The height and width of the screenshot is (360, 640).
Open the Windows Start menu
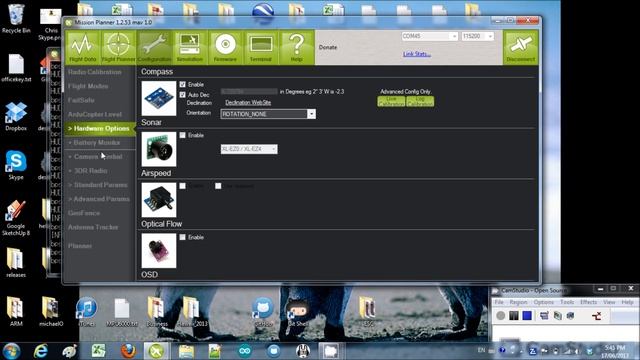pyautogui.click(x=11, y=351)
